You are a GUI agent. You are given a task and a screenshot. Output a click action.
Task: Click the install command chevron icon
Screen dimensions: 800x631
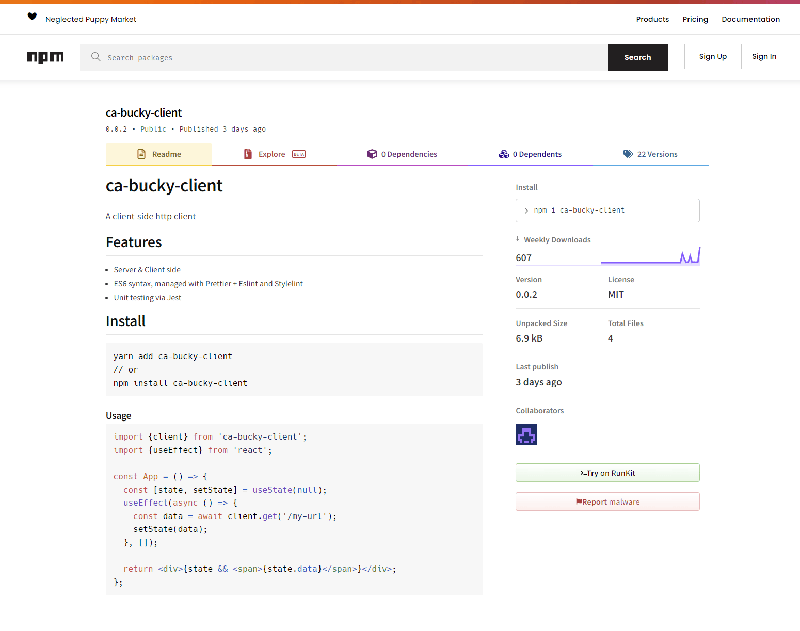click(526, 210)
